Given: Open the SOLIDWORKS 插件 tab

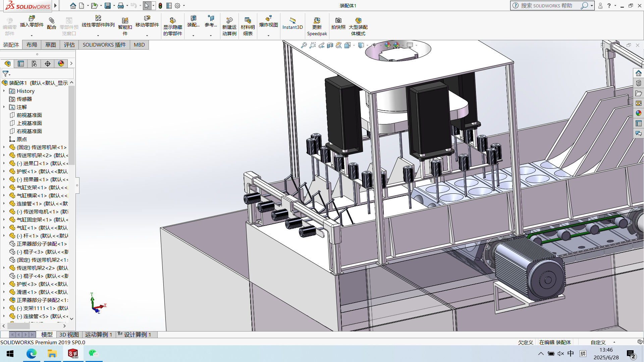Looking at the screenshot, I should pos(104,45).
